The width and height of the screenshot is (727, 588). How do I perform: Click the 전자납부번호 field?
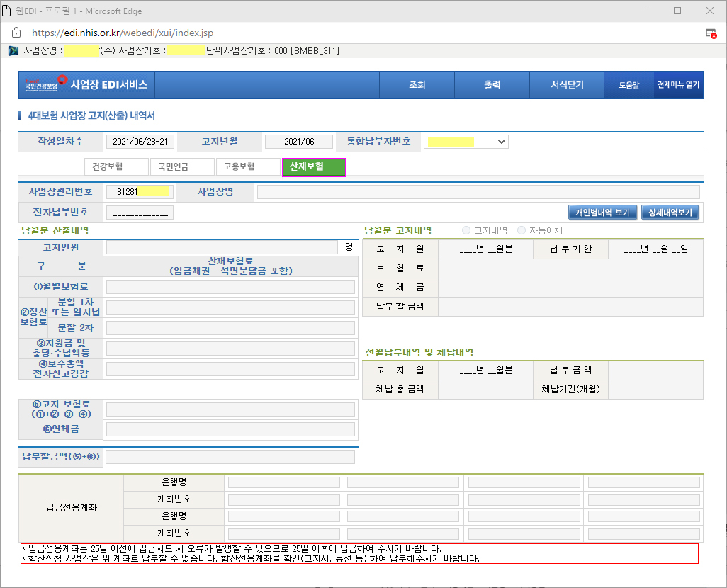click(140, 213)
